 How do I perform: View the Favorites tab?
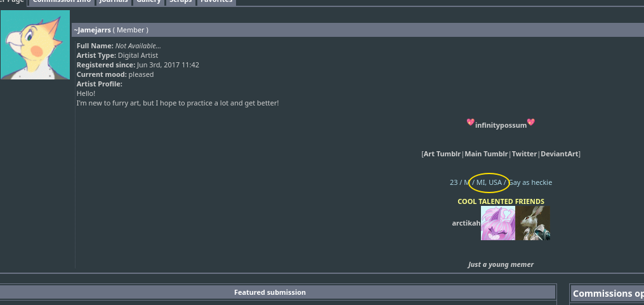216,2
